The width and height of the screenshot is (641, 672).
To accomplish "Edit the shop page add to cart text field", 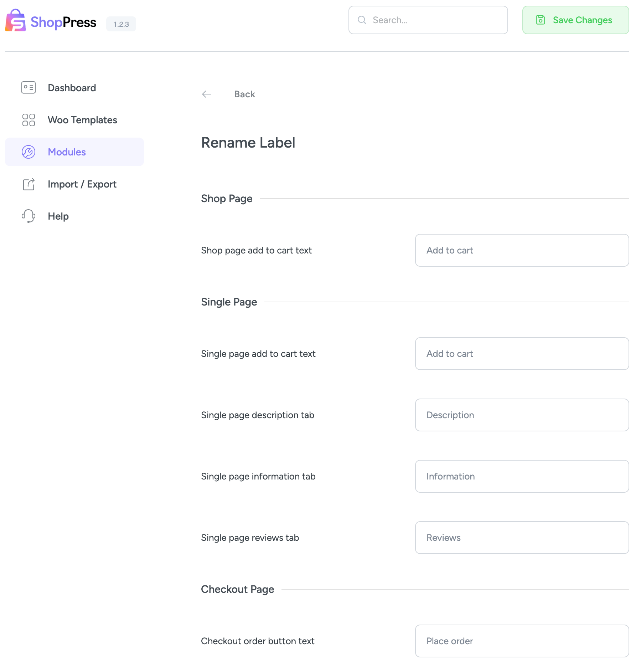I will click(522, 250).
